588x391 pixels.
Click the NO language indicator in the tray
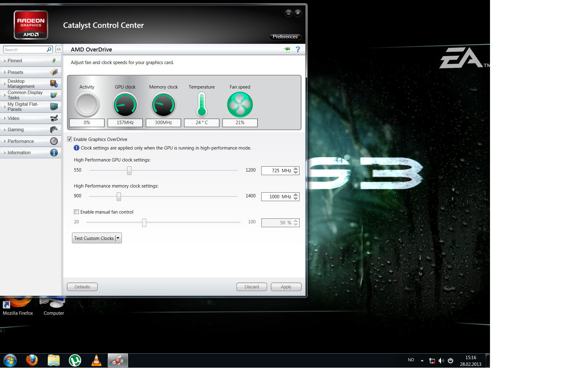coord(411,360)
